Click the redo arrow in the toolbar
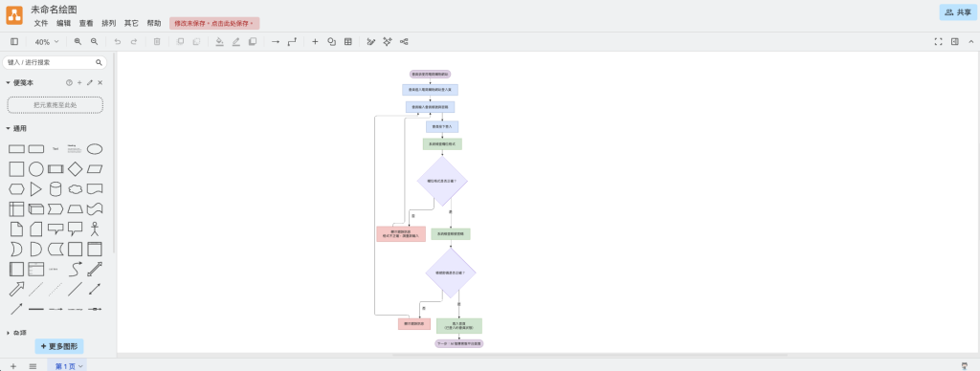The image size is (980, 371). coord(134,42)
